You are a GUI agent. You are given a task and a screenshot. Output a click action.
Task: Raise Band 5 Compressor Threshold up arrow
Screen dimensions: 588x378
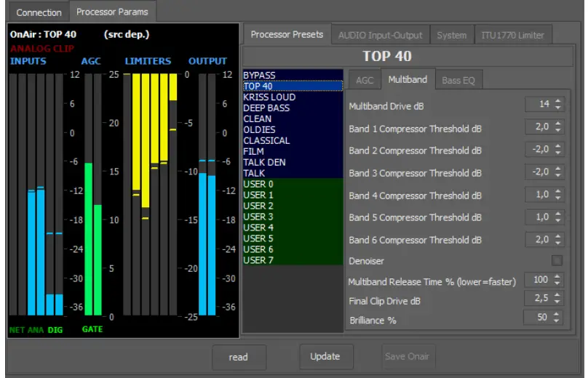[558, 213]
